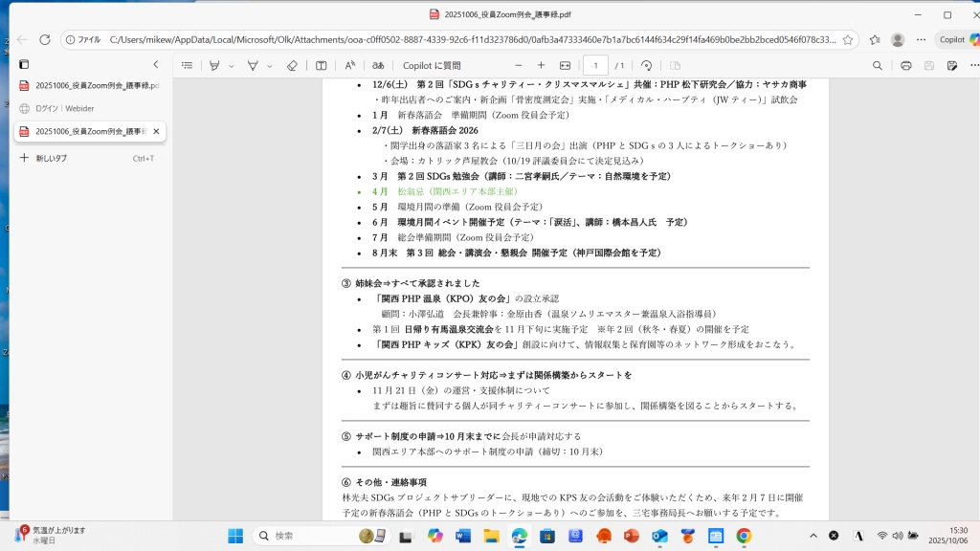The height and width of the screenshot is (551, 980).
Task: Zoom in with the plus button
Action: pyautogui.click(x=541, y=65)
